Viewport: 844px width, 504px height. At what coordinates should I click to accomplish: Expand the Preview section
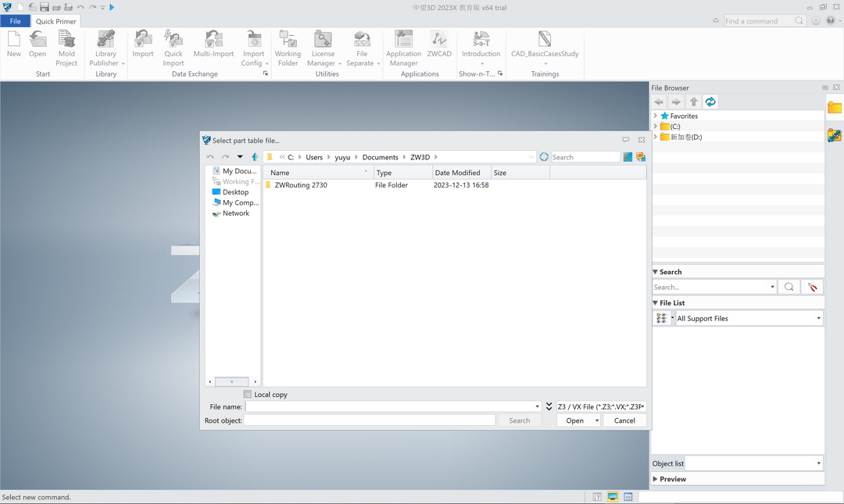[x=656, y=479]
